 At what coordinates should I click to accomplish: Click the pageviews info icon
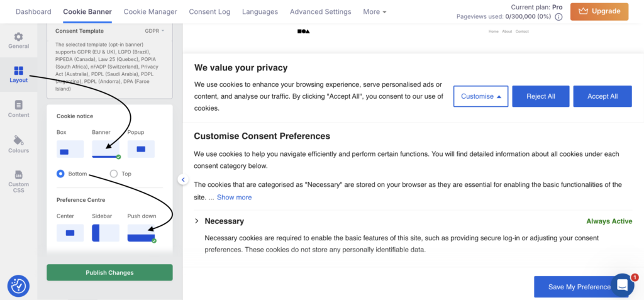click(557, 16)
